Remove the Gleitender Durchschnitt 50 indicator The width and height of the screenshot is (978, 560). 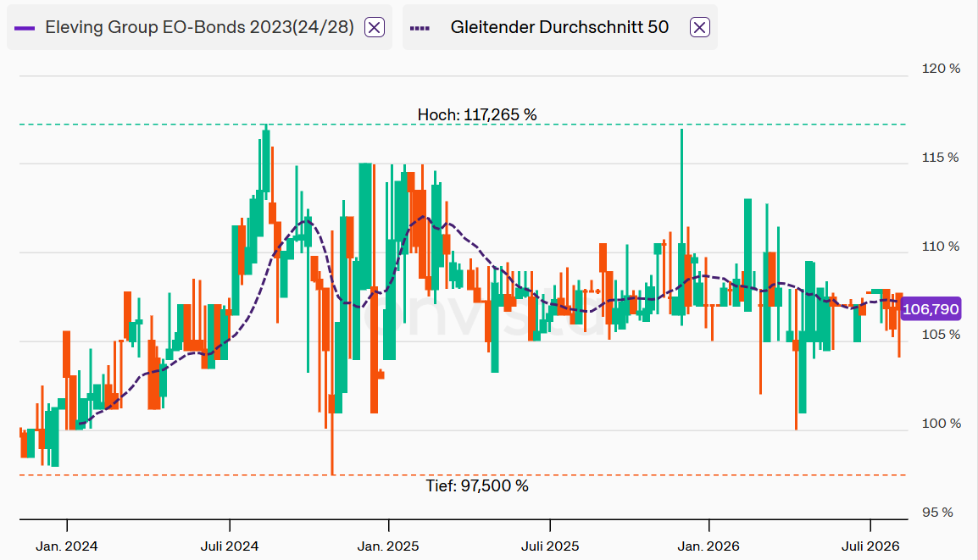(700, 27)
